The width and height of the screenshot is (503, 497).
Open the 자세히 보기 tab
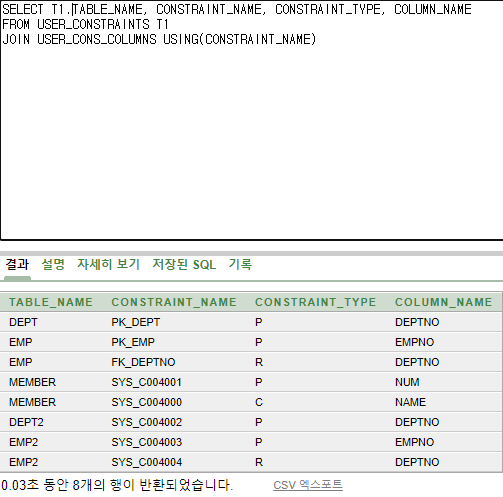pos(108,265)
